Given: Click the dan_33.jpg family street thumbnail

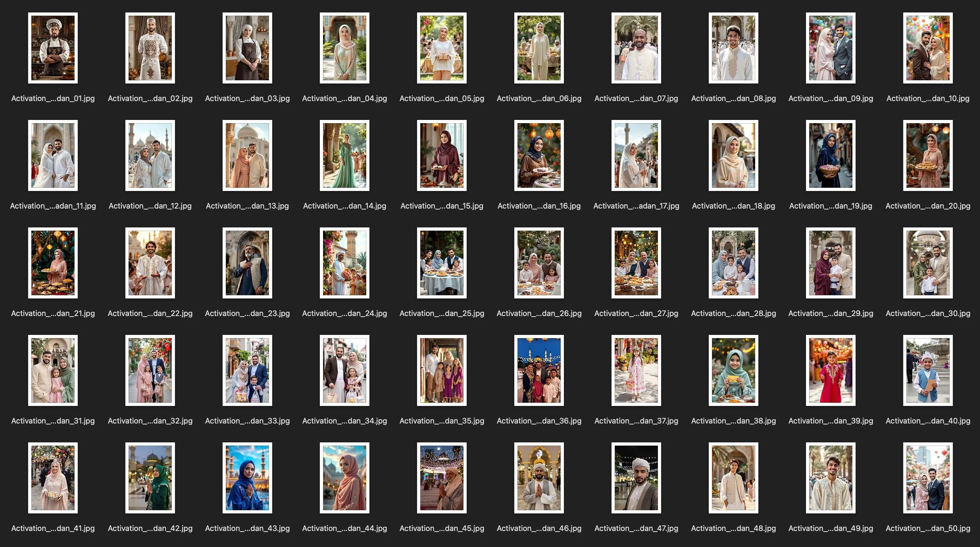Looking at the screenshot, I should click(x=247, y=370).
